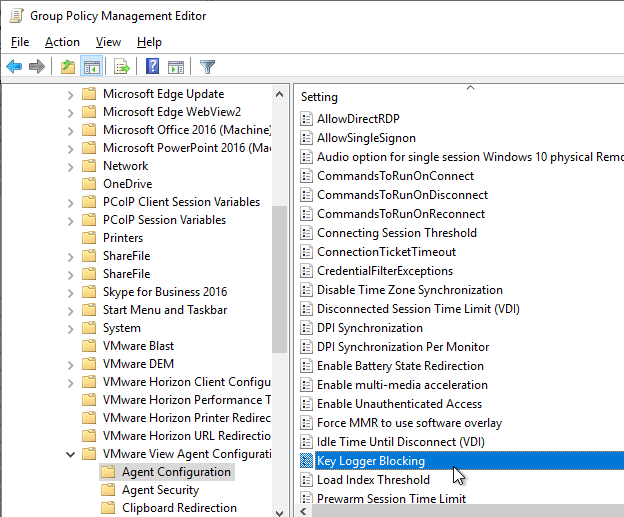Select VMware Horizon Printer Redirection folder

pyautogui.click(x=187, y=418)
